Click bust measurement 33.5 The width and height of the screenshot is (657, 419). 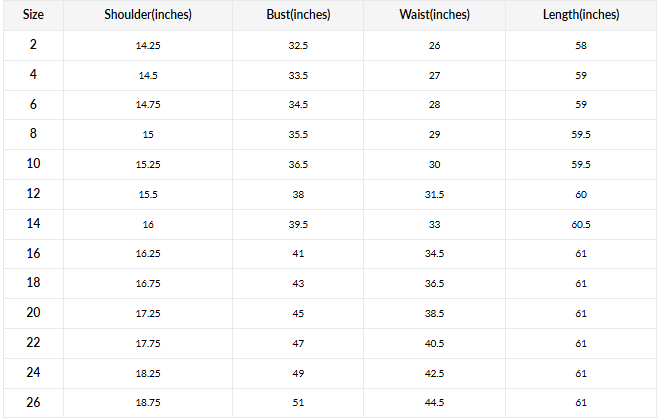click(x=298, y=75)
